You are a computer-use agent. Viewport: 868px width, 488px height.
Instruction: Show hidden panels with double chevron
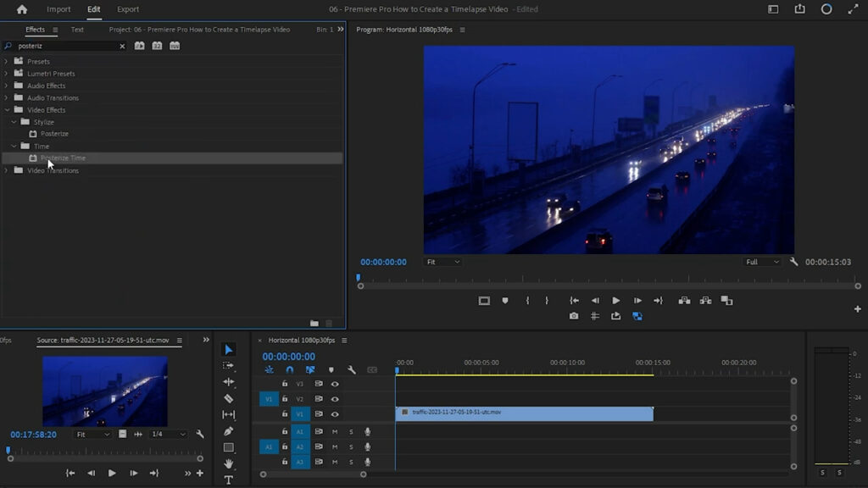(341, 30)
